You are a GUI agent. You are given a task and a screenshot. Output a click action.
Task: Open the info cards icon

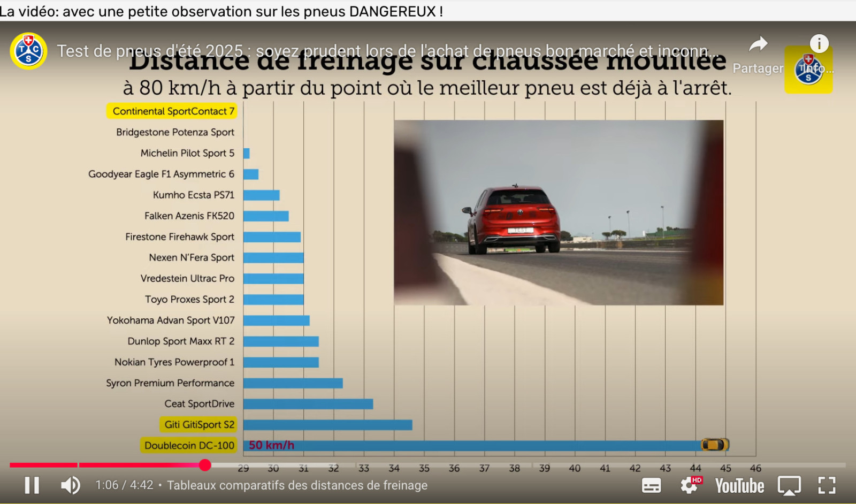point(819,43)
